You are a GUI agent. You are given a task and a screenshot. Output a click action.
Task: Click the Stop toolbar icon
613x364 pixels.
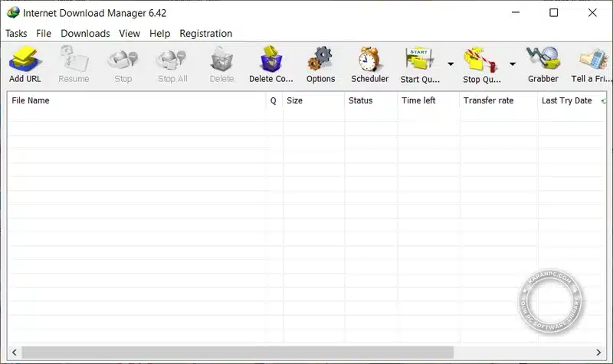(123, 60)
